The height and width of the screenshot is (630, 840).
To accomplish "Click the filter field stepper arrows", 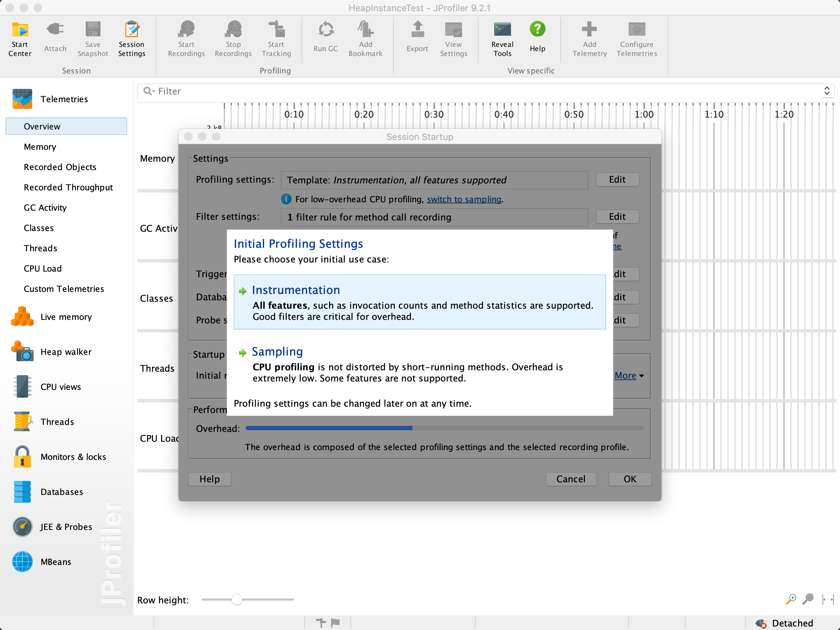I will coord(827,91).
